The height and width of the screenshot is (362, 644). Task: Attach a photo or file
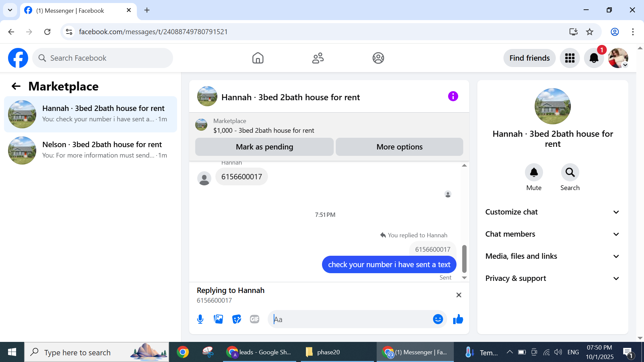(x=218, y=319)
